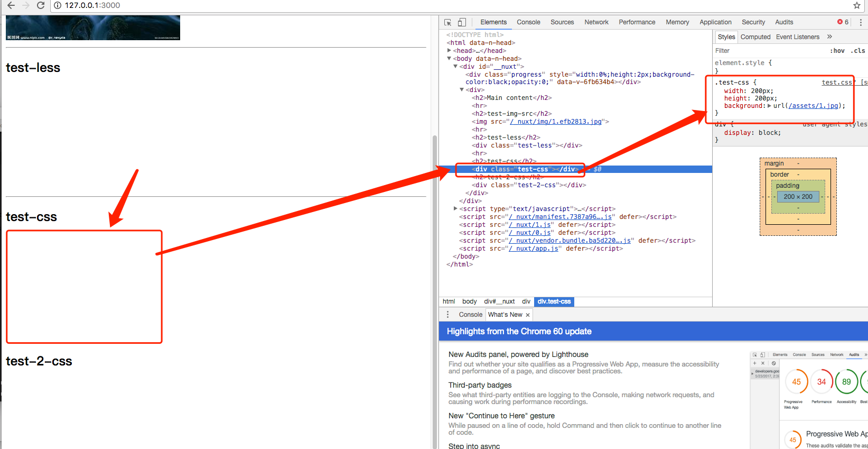This screenshot has width=868, height=449.
Task: Open the drawer three-dot menu beside Console
Action: pyautogui.click(x=447, y=315)
